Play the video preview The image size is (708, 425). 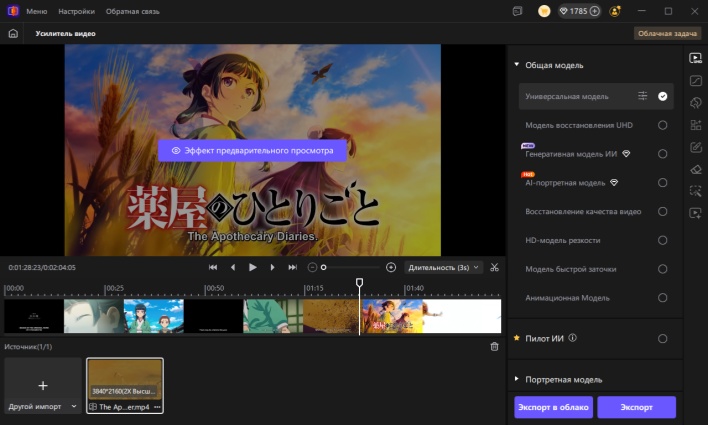coord(252,267)
